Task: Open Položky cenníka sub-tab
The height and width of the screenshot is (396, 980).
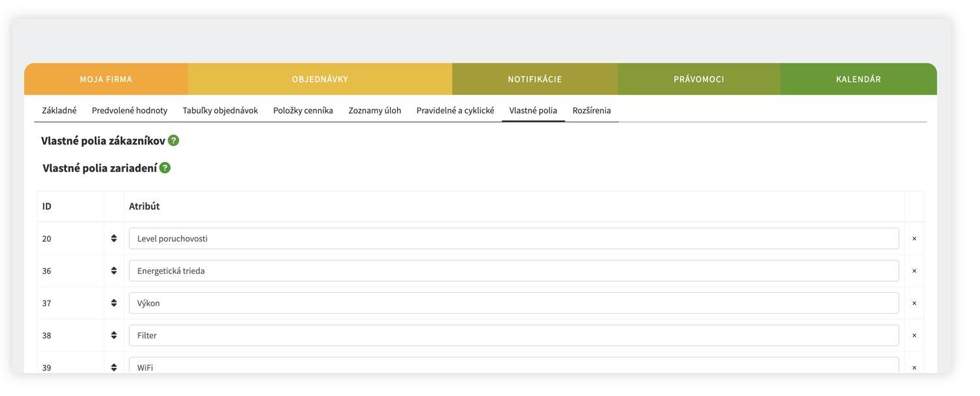Action: coord(303,110)
